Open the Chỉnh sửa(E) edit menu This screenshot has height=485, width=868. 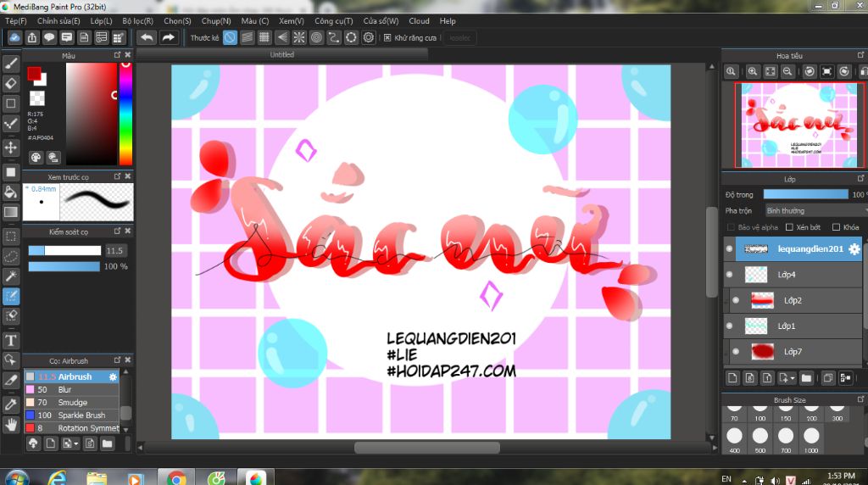[x=58, y=21]
